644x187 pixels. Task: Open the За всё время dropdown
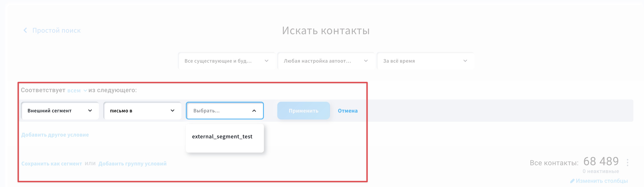(x=425, y=61)
